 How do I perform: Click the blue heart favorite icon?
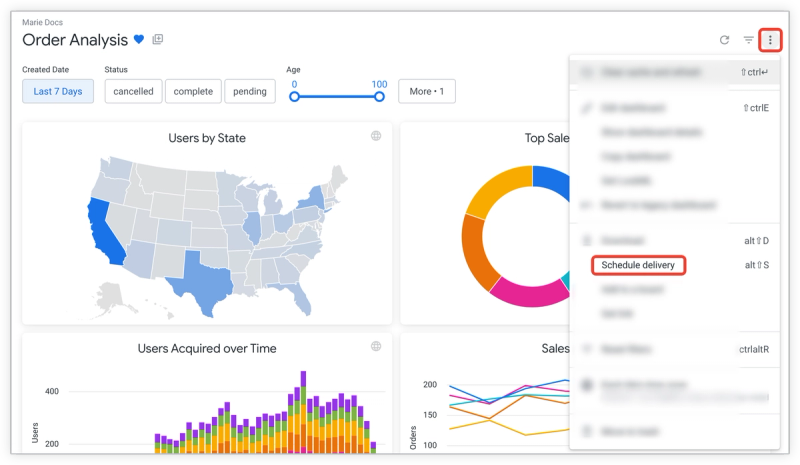coord(139,39)
